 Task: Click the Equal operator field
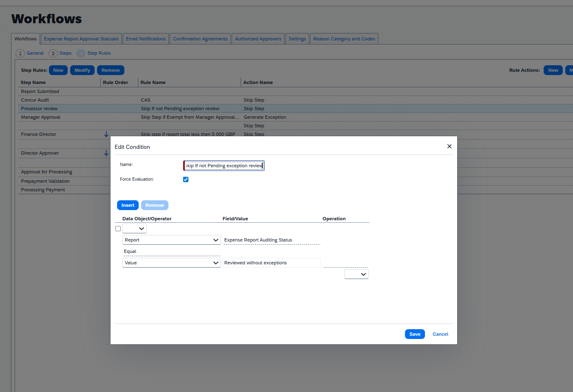(171, 252)
